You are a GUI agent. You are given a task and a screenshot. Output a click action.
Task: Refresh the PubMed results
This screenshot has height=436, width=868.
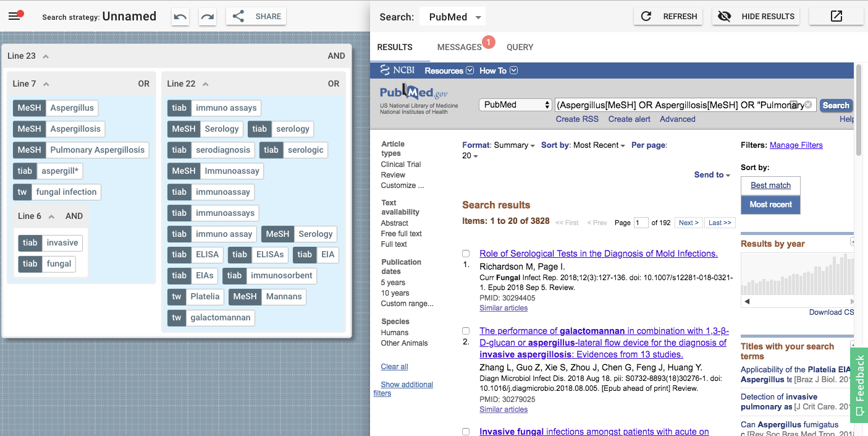click(669, 17)
